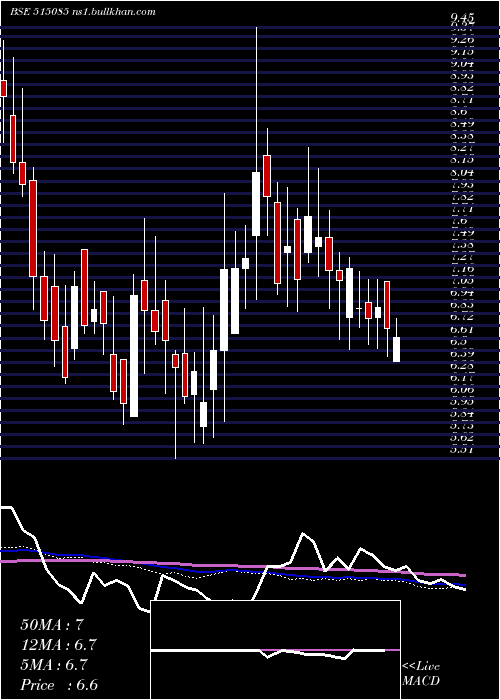Click the 12MA : 6.7 readout

point(58,645)
